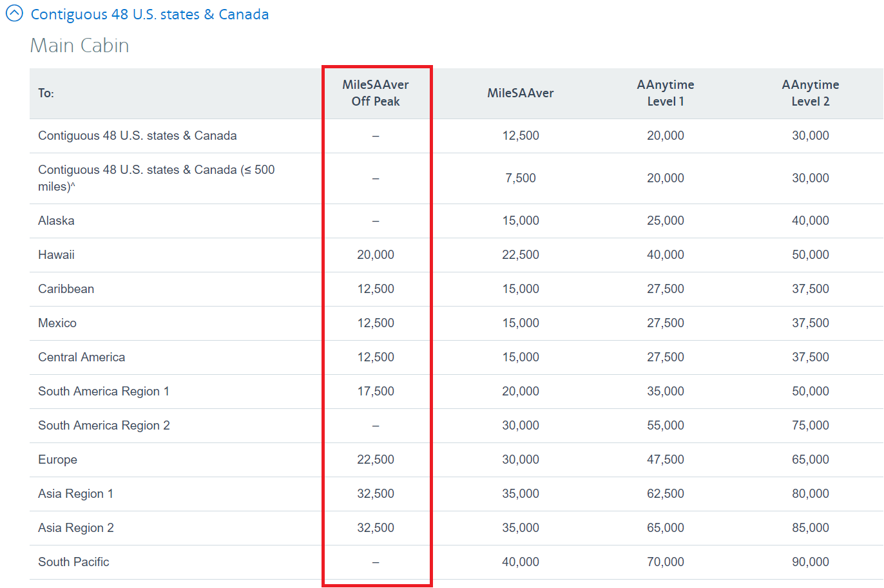The height and width of the screenshot is (588, 884).
Task: Click South Pacific Level 1 value 70,000
Action: pyautogui.click(x=666, y=562)
